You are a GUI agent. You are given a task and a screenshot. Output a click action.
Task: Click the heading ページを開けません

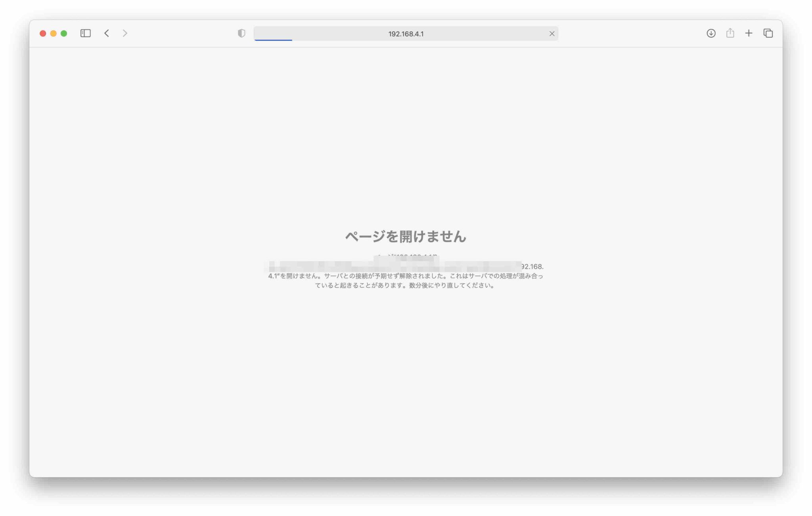pos(405,236)
